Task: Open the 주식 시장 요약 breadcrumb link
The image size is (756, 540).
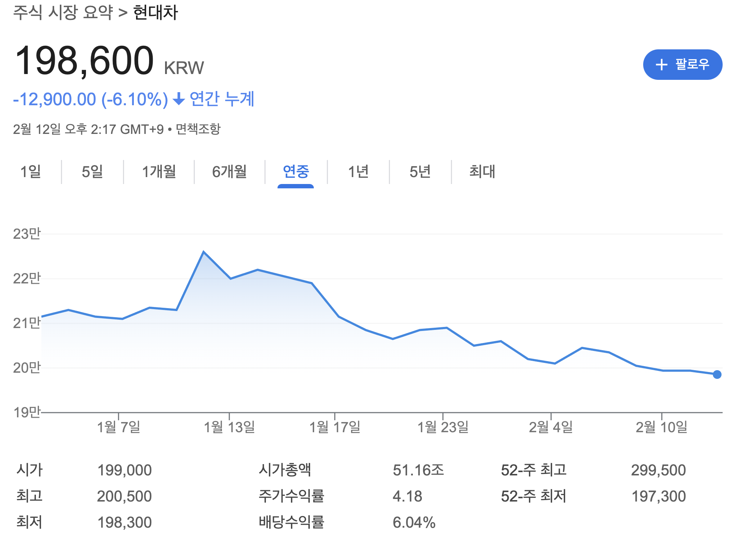Action: 63,12
